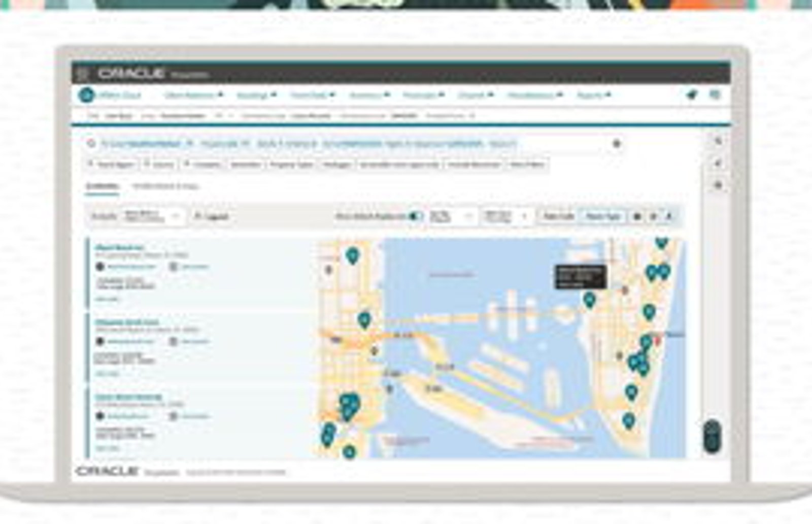Click the map pin just below the black tooltip
Image resolution: width=812 pixels, height=524 pixels.
point(589,300)
